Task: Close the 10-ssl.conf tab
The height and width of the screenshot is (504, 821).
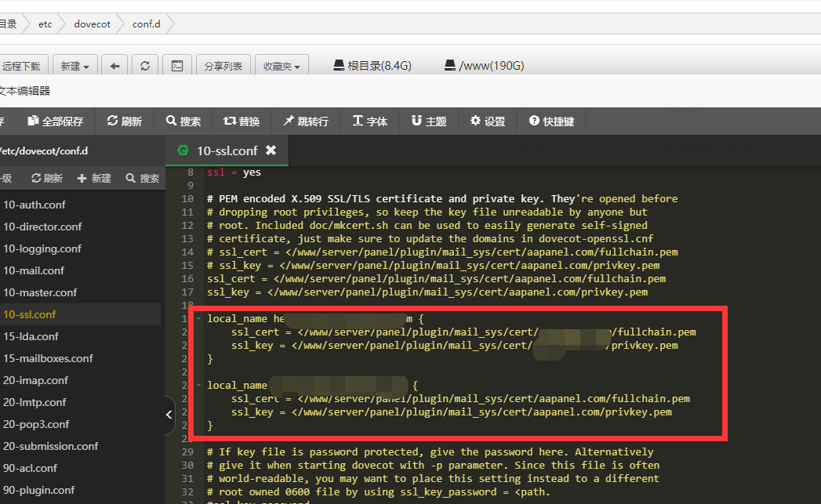Action: [271, 150]
